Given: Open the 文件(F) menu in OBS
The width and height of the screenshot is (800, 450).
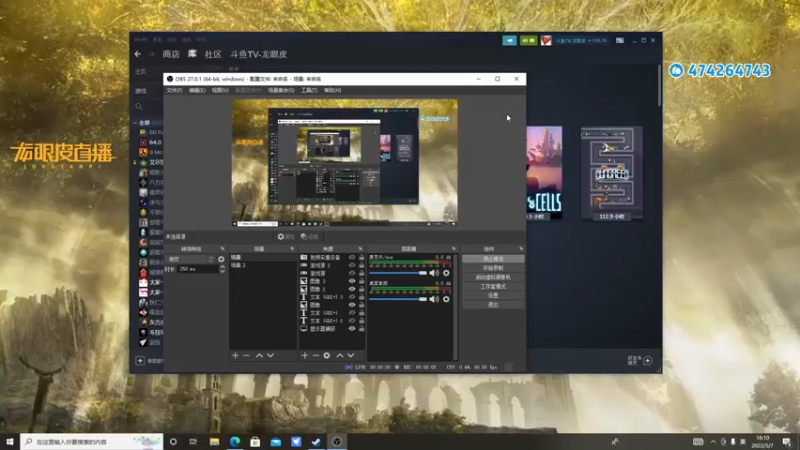Looking at the screenshot, I should click(174, 90).
